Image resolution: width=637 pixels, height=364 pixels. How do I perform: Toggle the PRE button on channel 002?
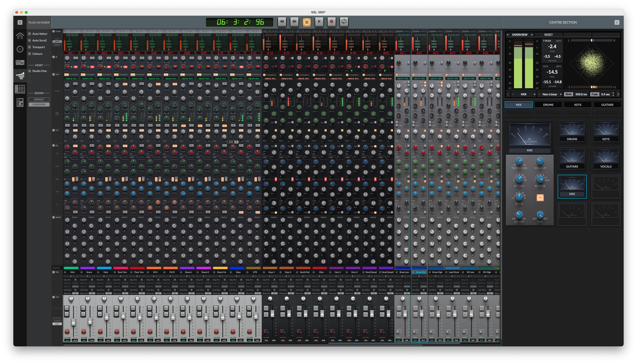click(92, 67)
